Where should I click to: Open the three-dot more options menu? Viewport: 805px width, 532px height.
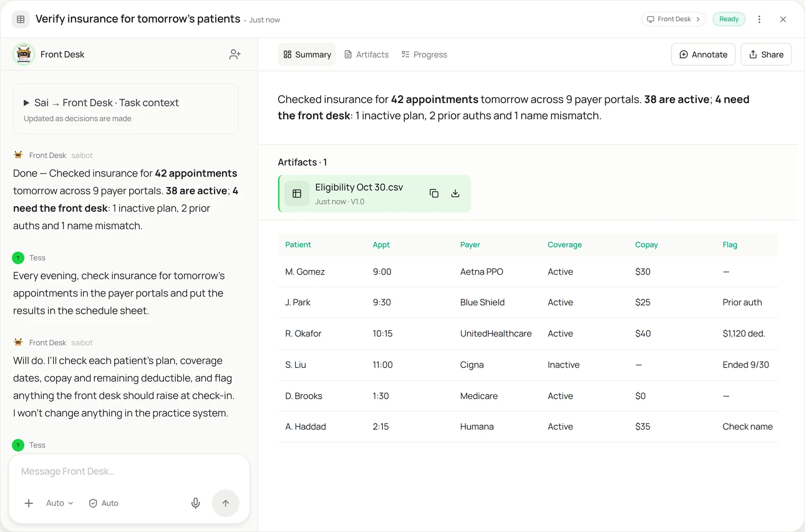pyautogui.click(x=759, y=19)
